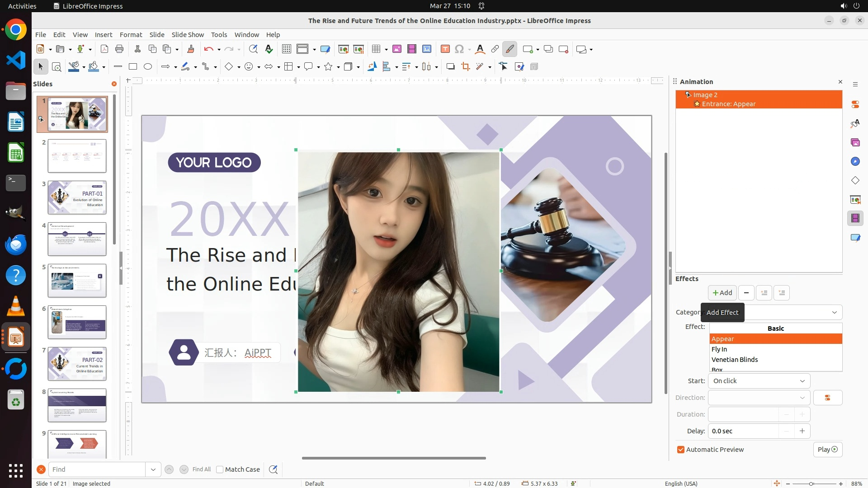Expand the Find field history dropdown
This screenshot has height=488, width=868.
[x=153, y=469]
